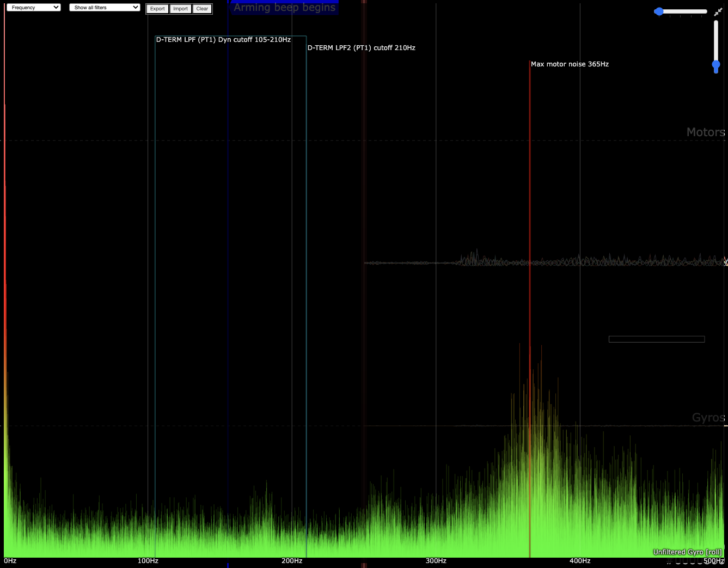The width and height of the screenshot is (728, 568).
Task: Open the Frequency spectrum type dropdown
Action: coord(33,8)
